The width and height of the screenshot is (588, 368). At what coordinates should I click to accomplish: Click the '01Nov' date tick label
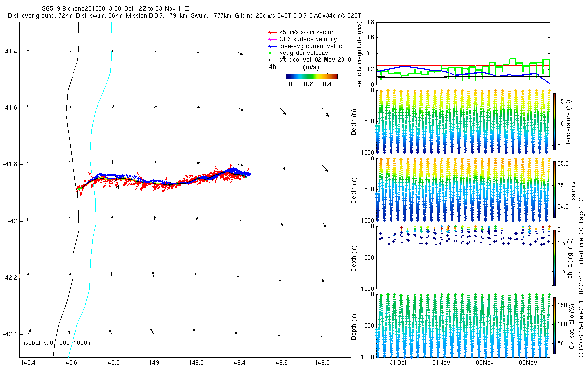pos(441,363)
